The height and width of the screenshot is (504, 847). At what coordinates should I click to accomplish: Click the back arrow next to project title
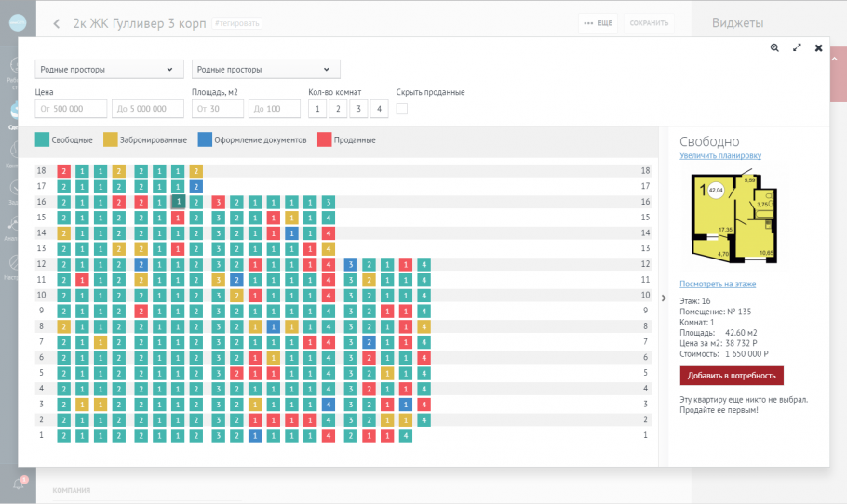tap(57, 23)
